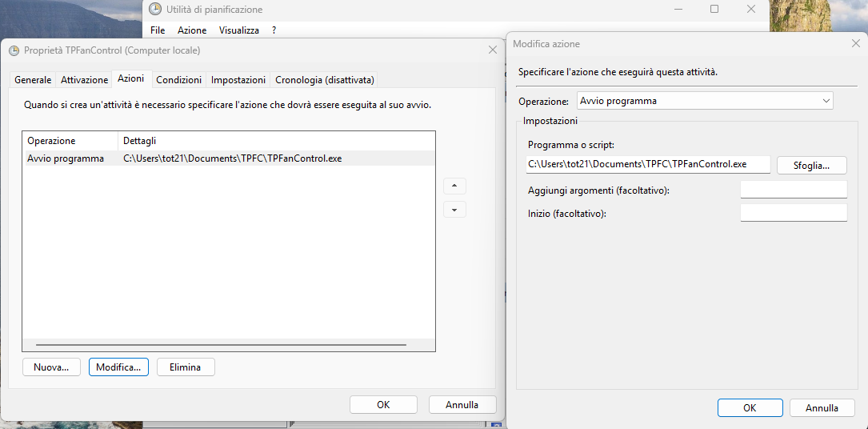Click the Utilità di pianificazione clock icon
Screen dimensions: 868x429
coord(155,10)
